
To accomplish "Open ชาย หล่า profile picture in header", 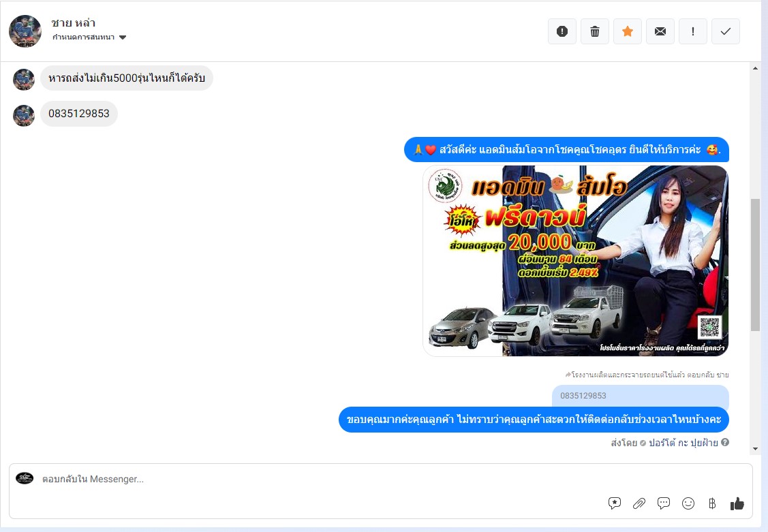I will [x=25, y=31].
